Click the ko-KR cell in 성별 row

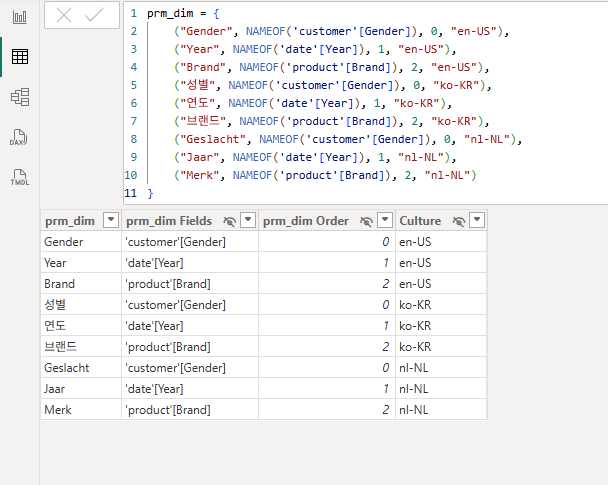[x=441, y=305]
